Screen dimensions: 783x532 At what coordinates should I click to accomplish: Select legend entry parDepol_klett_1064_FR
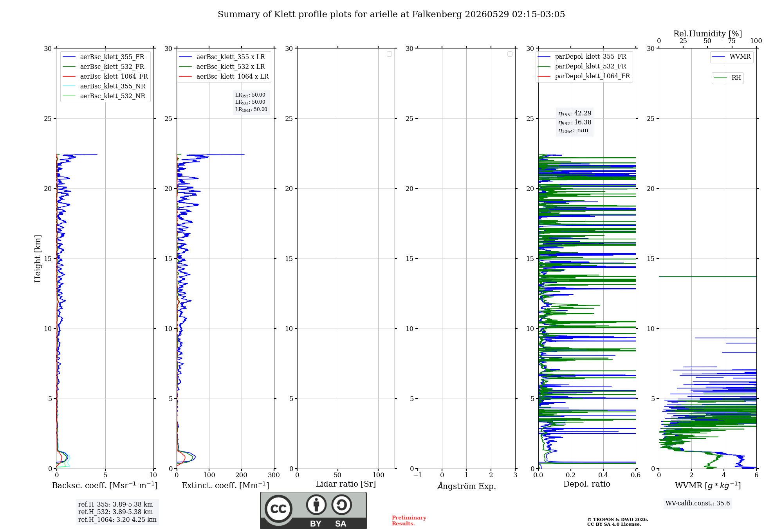click(584, 76)
